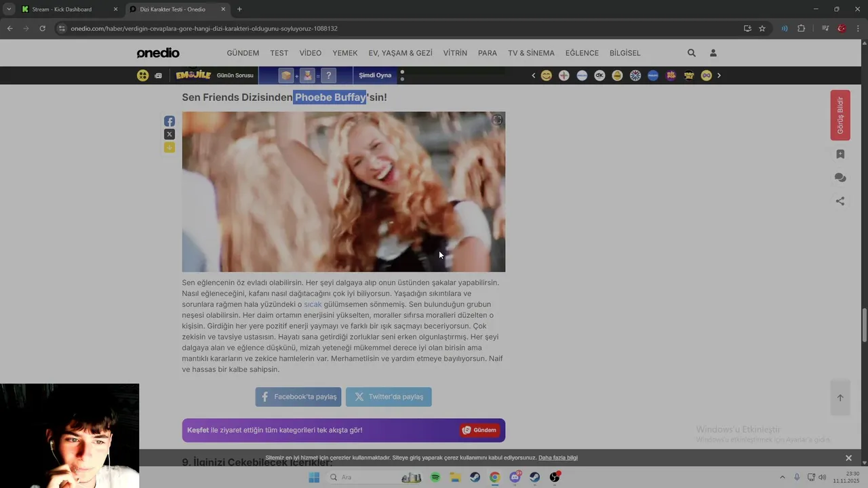868x488 pixels.
Task: Click the game widget dots indicator
Action: [x=402, y=75]
